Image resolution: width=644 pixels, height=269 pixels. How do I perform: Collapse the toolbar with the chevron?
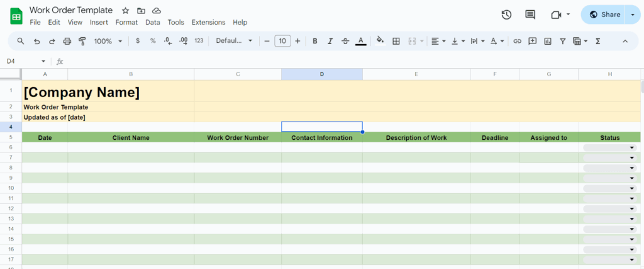tap(625, 41)
